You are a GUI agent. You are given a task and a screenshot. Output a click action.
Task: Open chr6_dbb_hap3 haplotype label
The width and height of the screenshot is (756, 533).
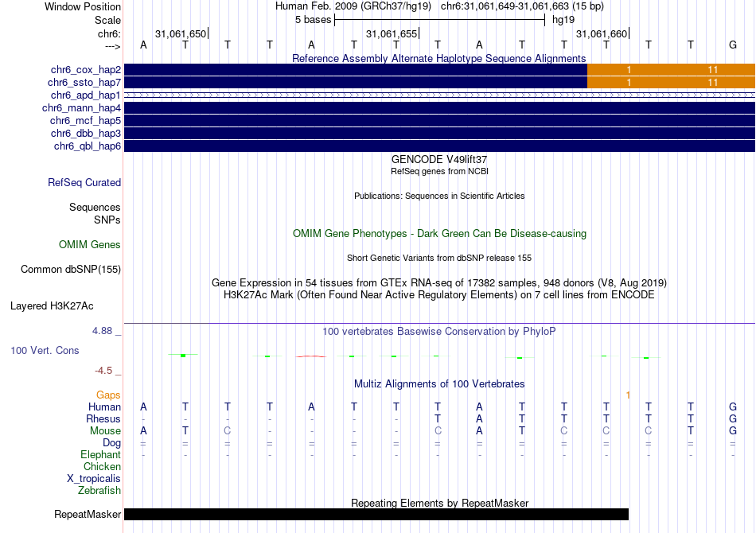[x=86, y=134]
